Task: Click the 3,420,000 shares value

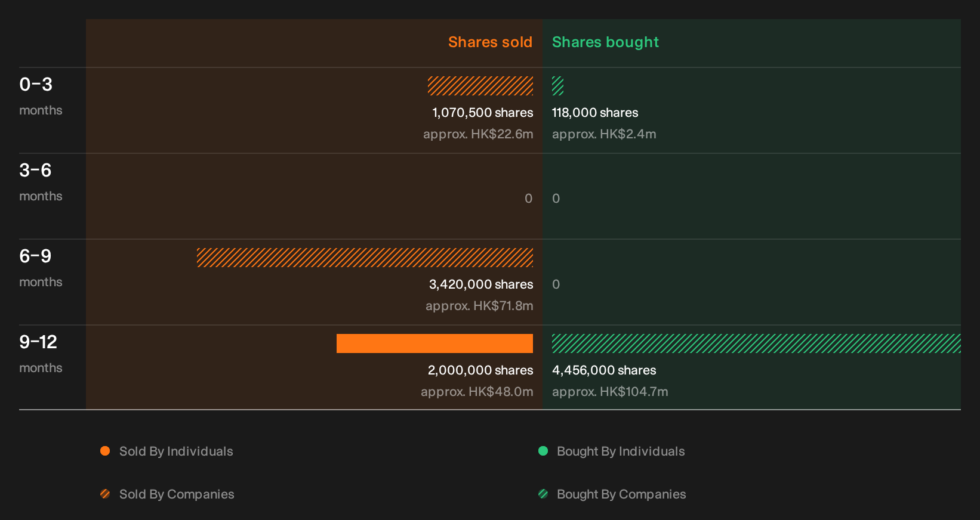Action: tap(481, 284)
